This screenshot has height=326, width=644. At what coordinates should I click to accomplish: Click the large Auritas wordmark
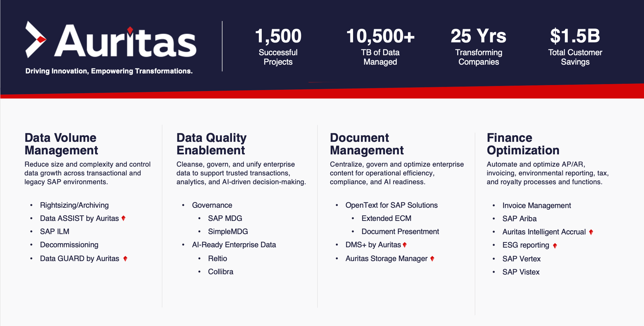point(125,41)
